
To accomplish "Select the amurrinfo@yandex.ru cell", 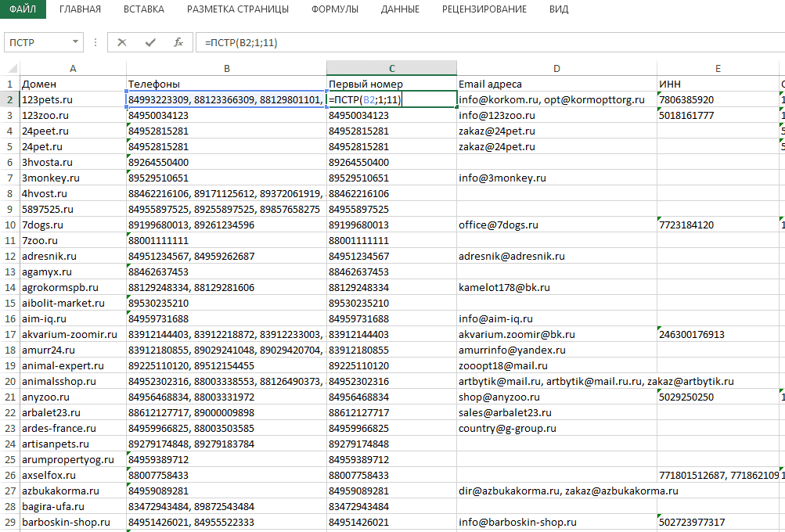I will pyautogui.click(x=556, y=350).
